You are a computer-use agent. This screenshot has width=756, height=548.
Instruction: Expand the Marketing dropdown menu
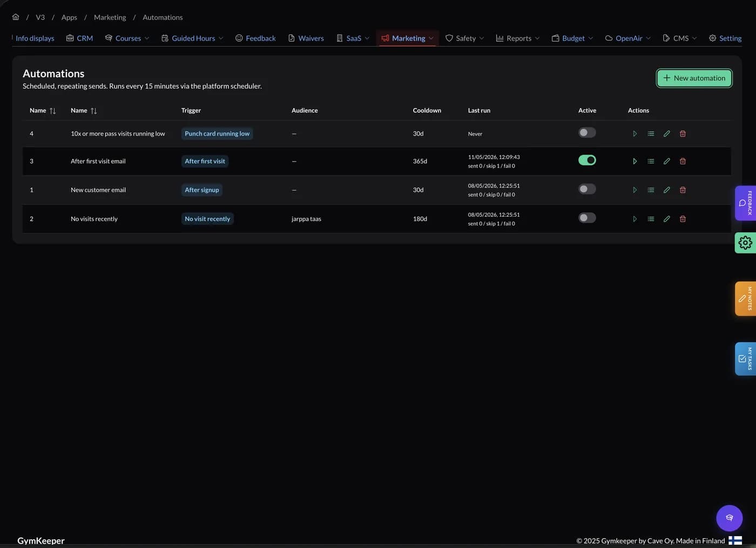pos(408,38)
